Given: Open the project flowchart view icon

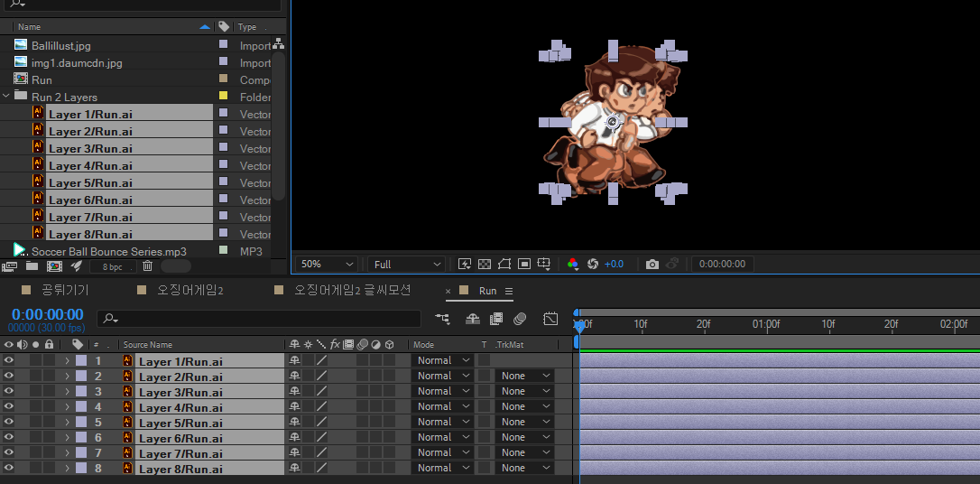Looking at the screenshot, I should click(278, 44).
